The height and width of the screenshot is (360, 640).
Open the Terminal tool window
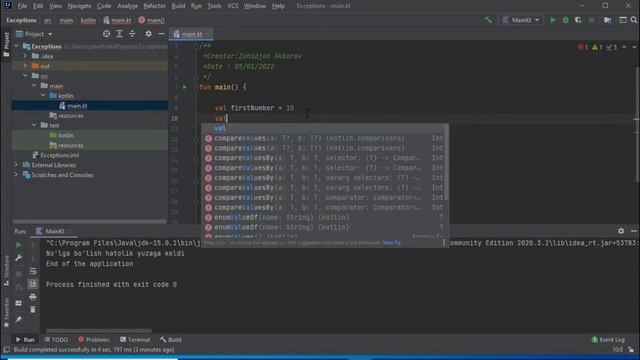tap(135, 340)
